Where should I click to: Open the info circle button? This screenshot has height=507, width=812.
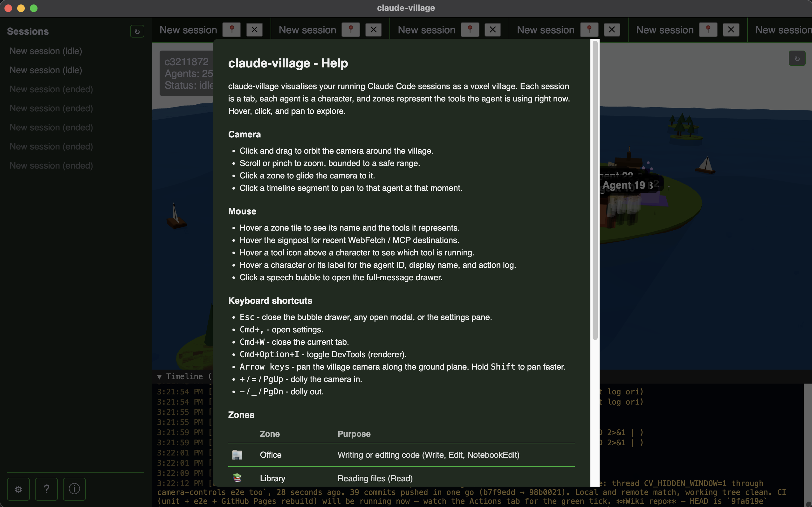tap(74, 489)
